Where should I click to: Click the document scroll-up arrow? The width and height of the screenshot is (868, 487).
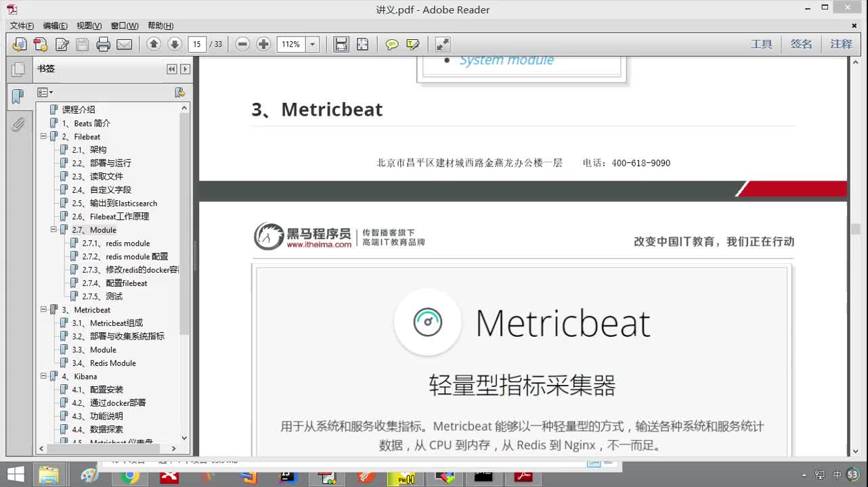(x=855, y=63)
